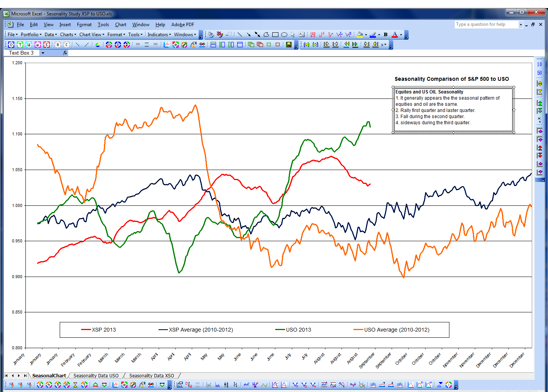Image resolution: width=548 pixels, height=392 pixels.
Task: Select the rectangle drawing tool
Action: (275, 35)
